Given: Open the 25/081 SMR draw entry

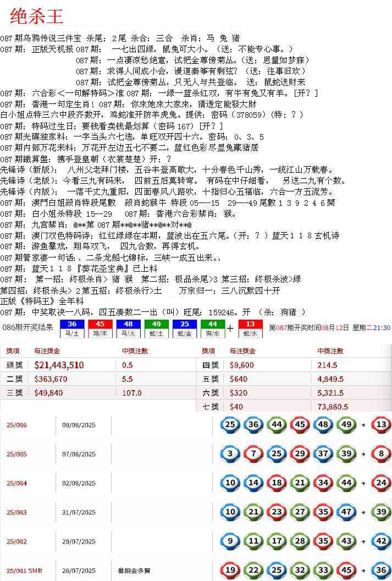Looking at the screenshot, I should [x=24, y=571].
